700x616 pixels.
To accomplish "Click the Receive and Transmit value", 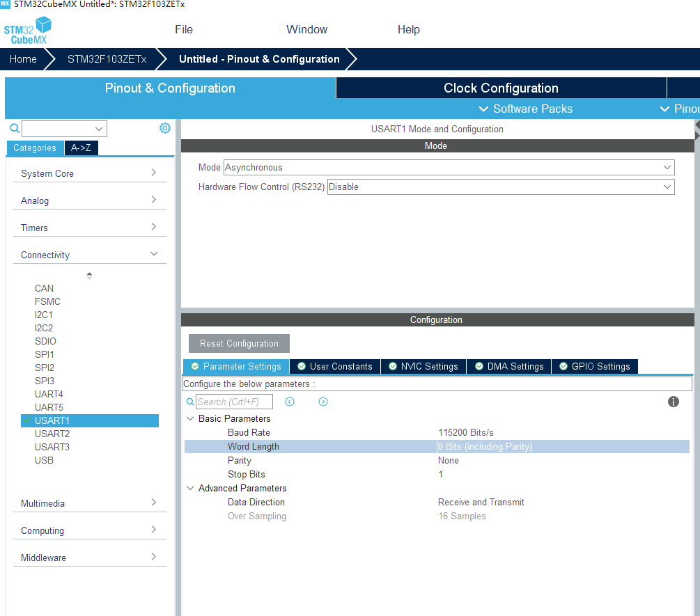I will coord(481,503).
